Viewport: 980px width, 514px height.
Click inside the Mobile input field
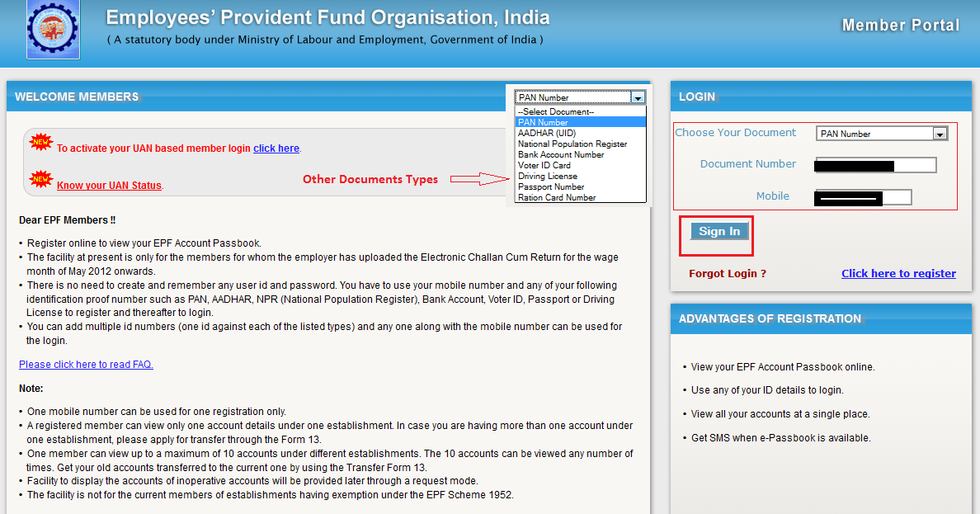point(863,197)
